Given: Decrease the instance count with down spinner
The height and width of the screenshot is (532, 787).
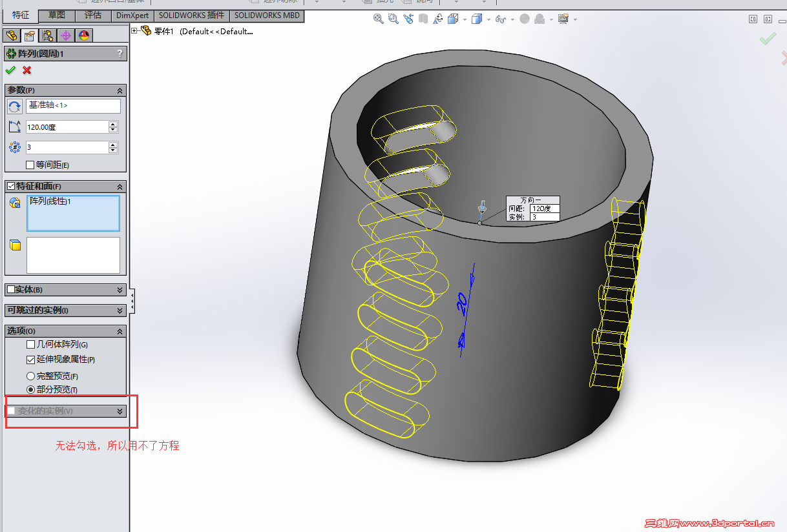Looking at the screenshot, I should pyautogui.click(x=113, y=151).
